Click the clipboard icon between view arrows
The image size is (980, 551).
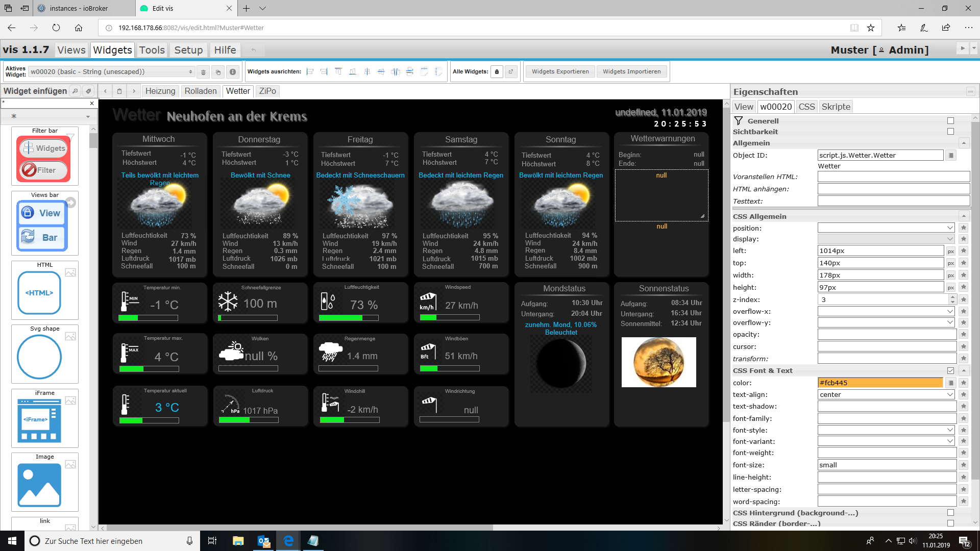pyautogui.click(x=119, y=91)
